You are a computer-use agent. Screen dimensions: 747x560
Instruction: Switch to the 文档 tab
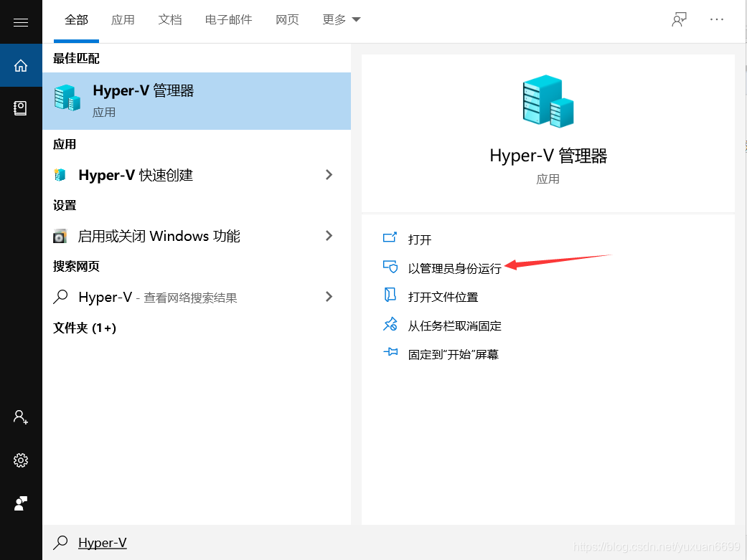[170, 20]
